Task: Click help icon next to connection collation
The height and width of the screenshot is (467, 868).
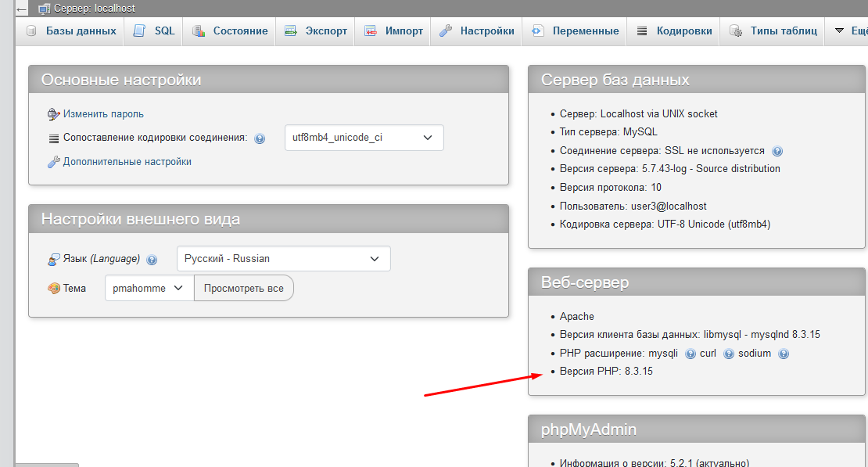Action: [x=260, y=138]
